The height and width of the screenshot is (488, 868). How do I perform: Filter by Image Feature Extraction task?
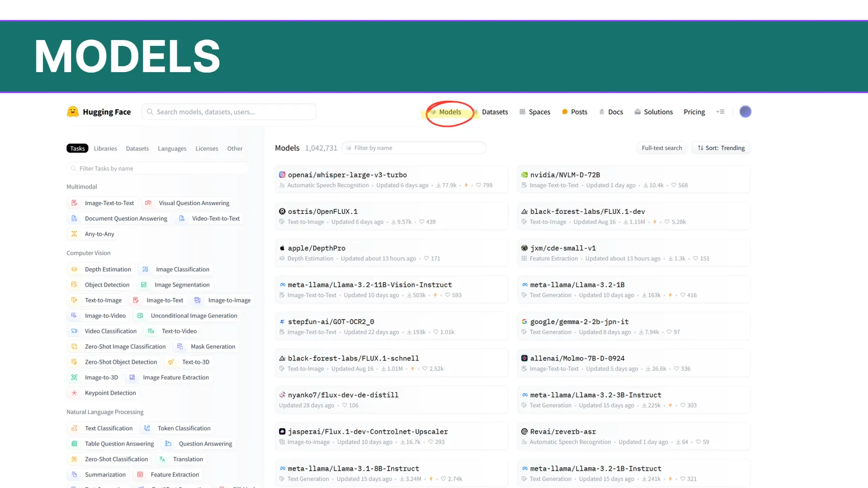coord(169,377)
